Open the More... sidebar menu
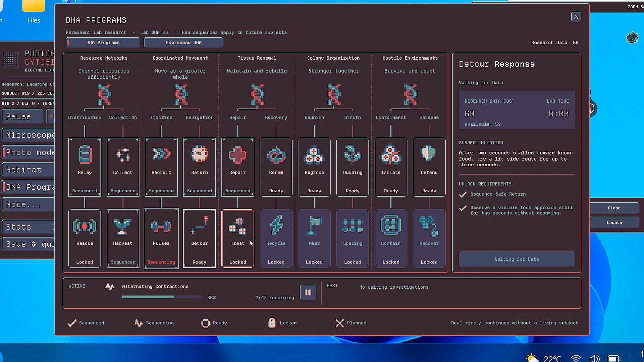The width and height of the screenshot is (644, 362). (x=28, y=204)
